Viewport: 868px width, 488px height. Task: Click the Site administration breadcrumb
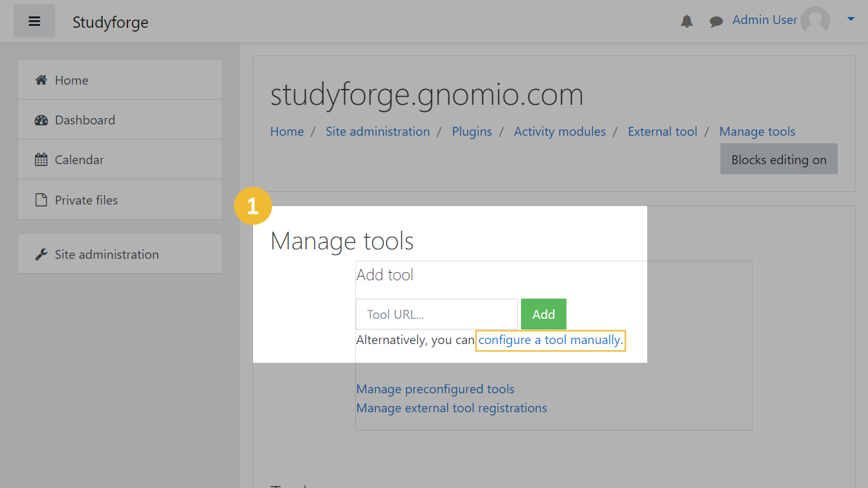[377, 131]
